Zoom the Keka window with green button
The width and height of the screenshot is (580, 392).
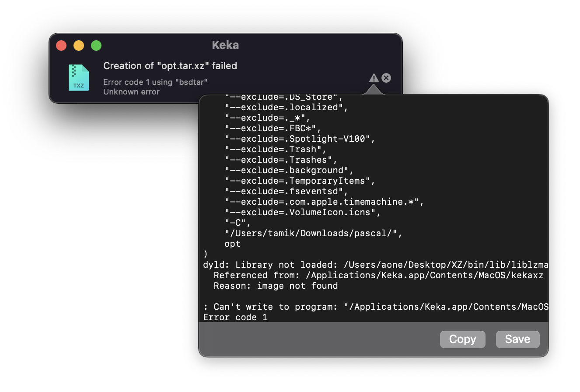coord(96,45)
